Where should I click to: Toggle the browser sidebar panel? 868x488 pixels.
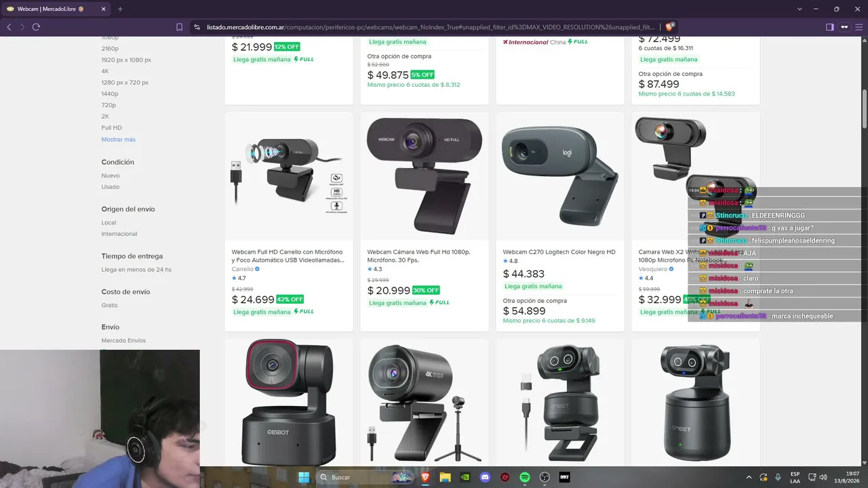(x=829, y=27)
